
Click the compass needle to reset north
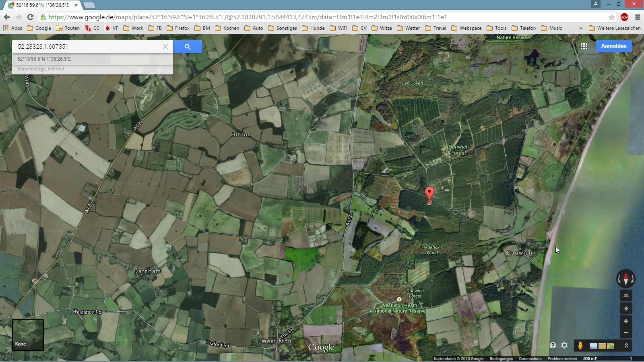pyautogui.click(x=626, y=278)
